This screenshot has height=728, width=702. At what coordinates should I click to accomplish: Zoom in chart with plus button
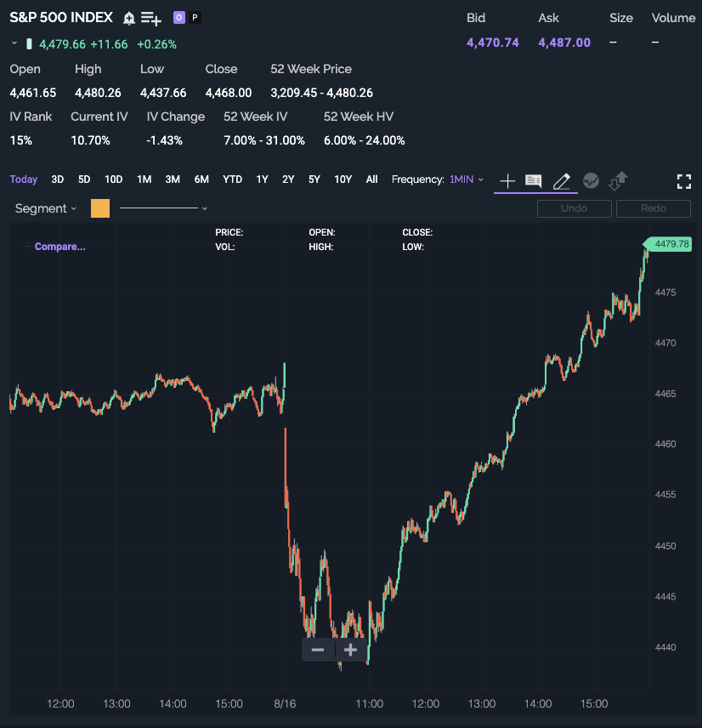coord(351,650)
